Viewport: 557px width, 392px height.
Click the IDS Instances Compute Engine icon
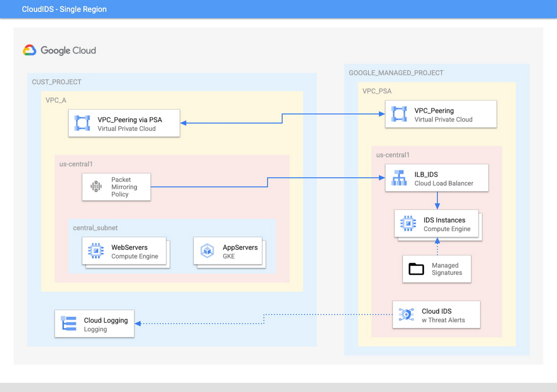point(408,223)
